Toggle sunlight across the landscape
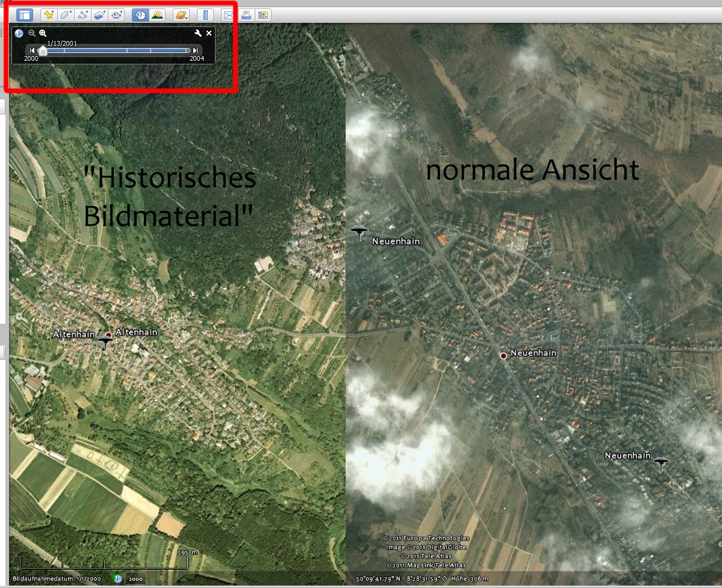This screenshot has height=588, width=722. pos(157,15)
